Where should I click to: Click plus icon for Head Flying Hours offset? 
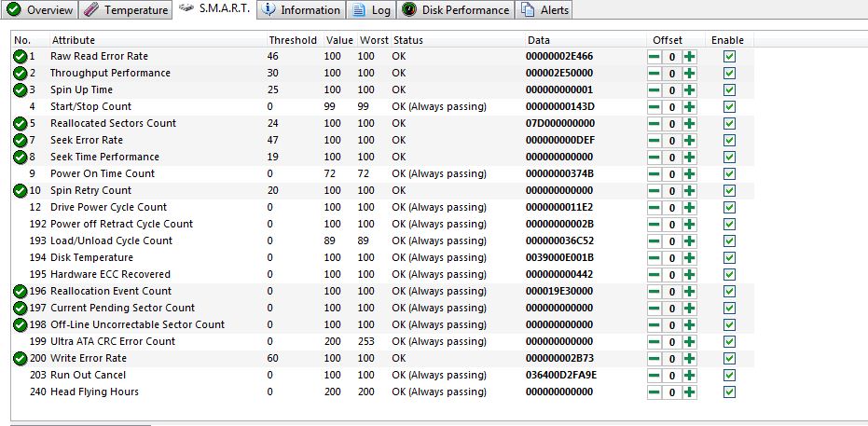click(x=689, y=392)
